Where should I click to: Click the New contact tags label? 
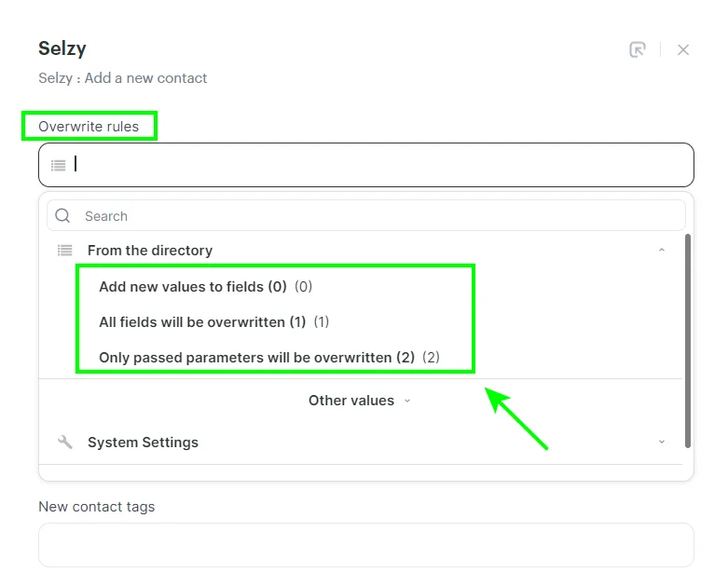[x=97, y=507]
